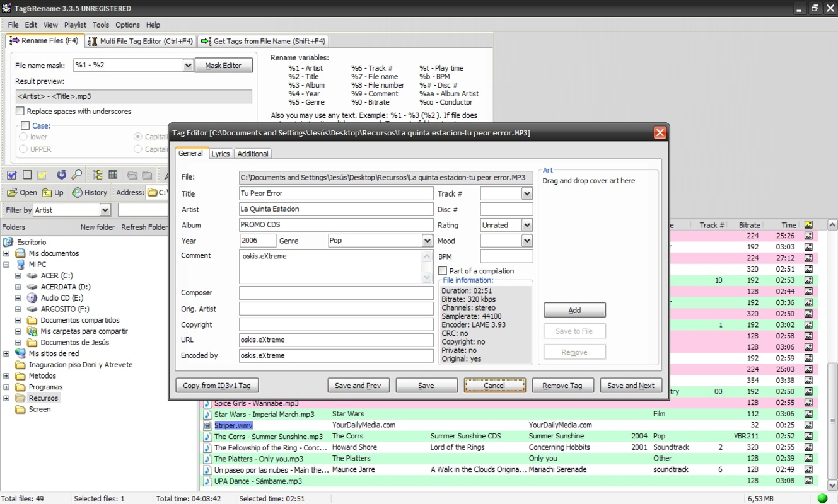Open the Tools menu
838x504 pixels.
point(101,25)
